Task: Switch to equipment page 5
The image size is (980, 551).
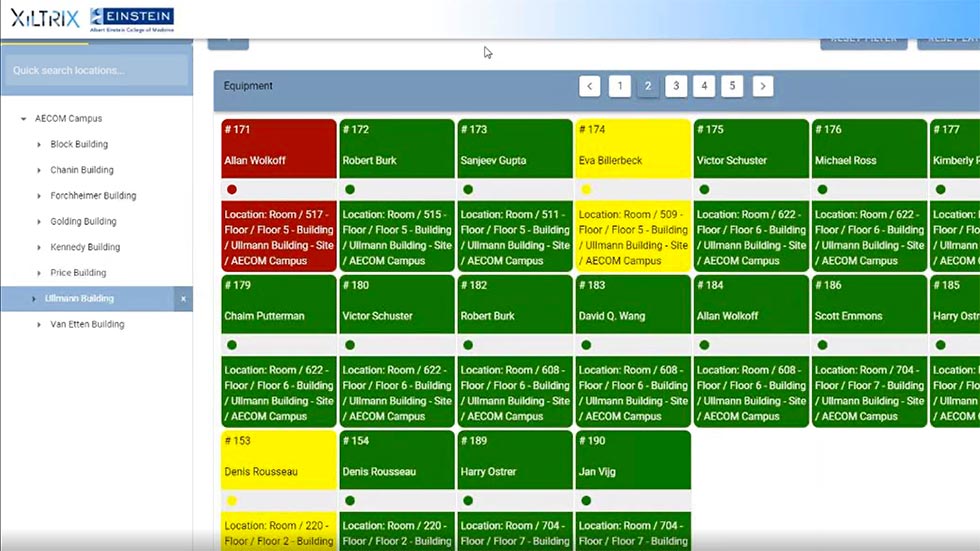Action: 732,87
